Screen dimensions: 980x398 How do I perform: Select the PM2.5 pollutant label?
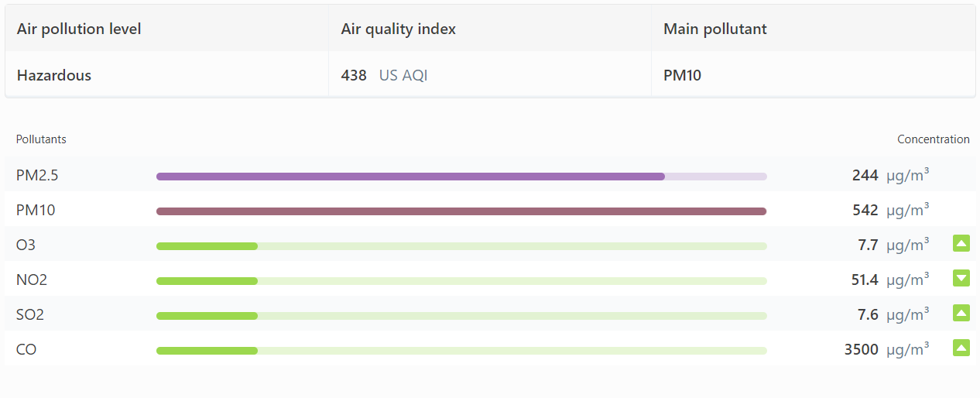tap(37, 176)
